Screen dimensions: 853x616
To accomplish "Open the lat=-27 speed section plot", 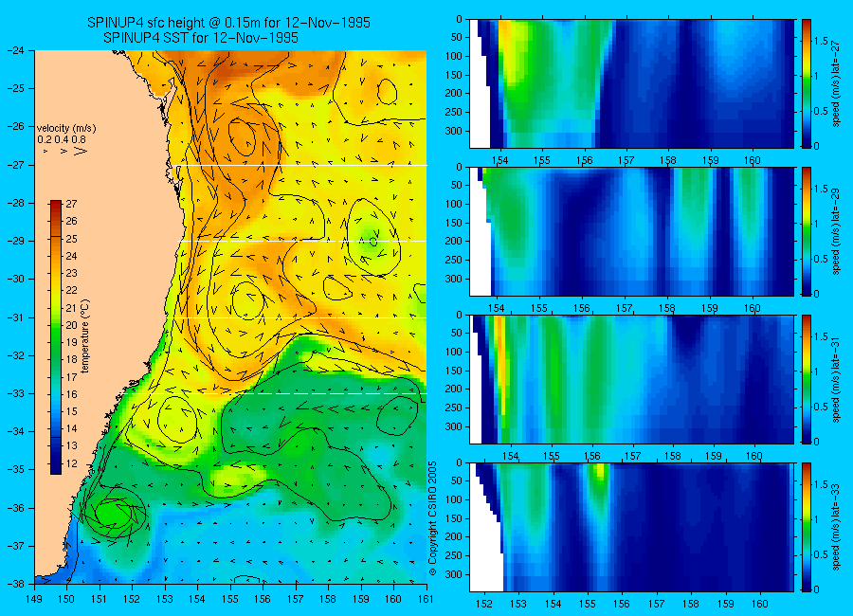I will pos(631,83).
